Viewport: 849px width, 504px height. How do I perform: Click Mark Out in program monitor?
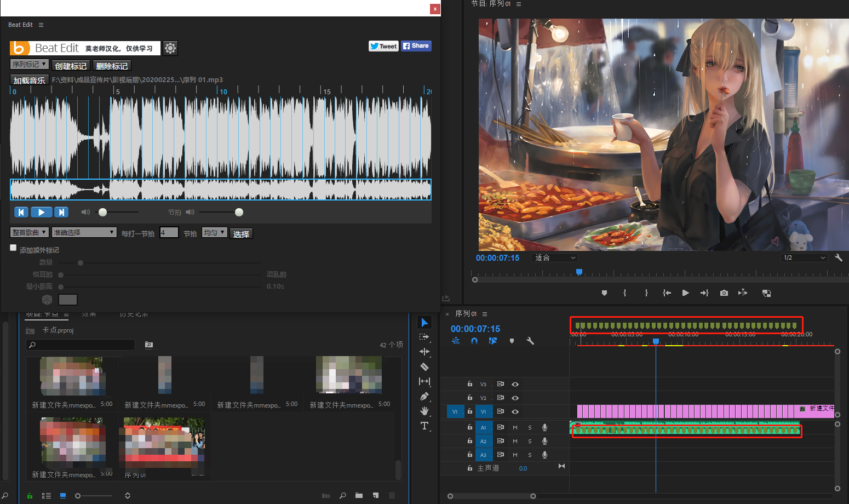[x=646, y=293]
